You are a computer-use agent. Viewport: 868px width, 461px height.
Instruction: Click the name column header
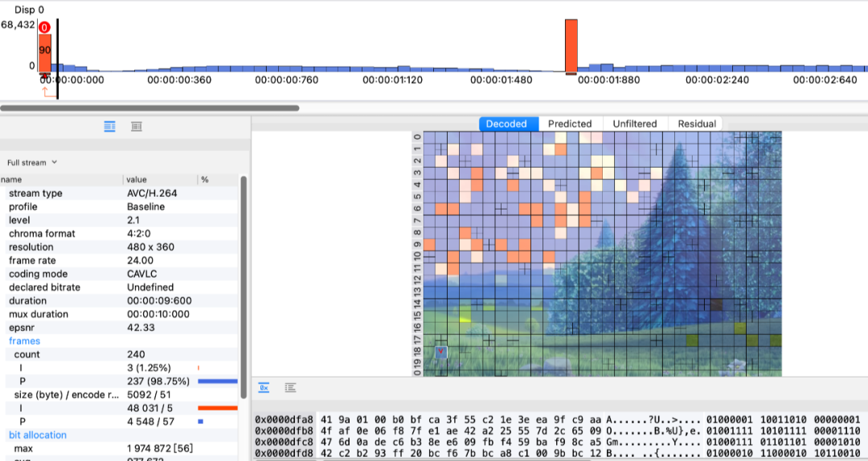[x=11, y=180]
